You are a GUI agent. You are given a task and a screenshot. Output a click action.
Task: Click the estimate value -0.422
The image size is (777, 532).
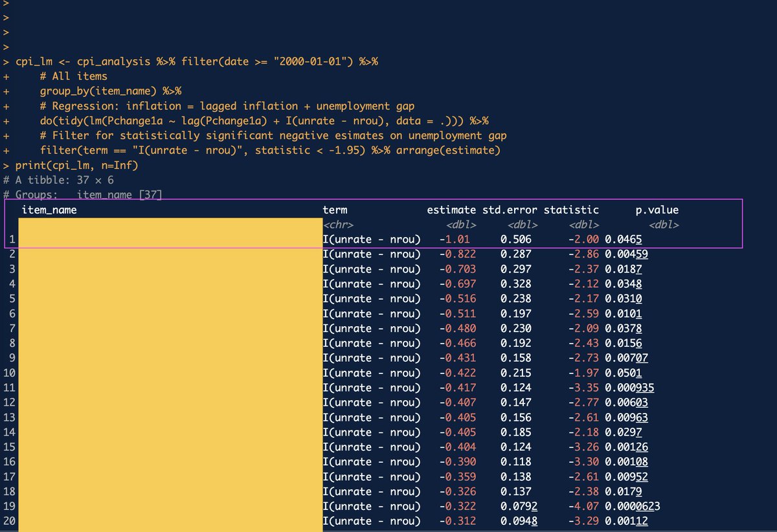click(458, 373)
